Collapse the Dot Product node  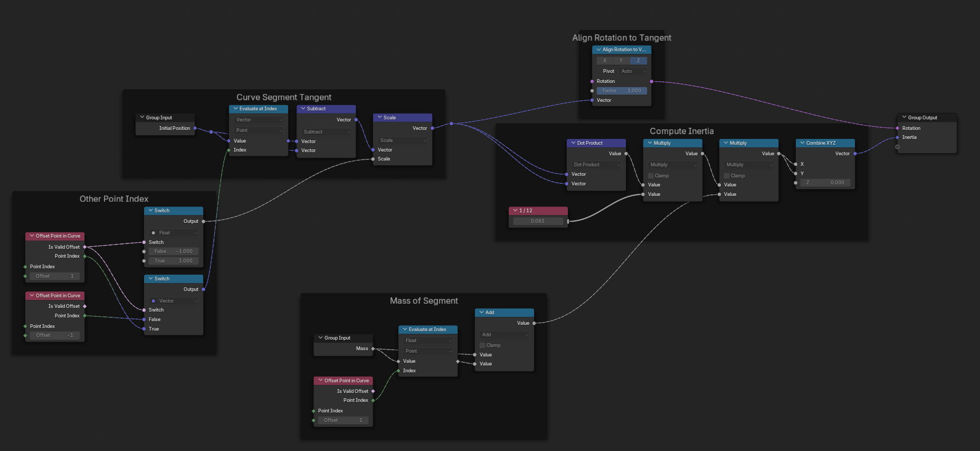[573, 143]
